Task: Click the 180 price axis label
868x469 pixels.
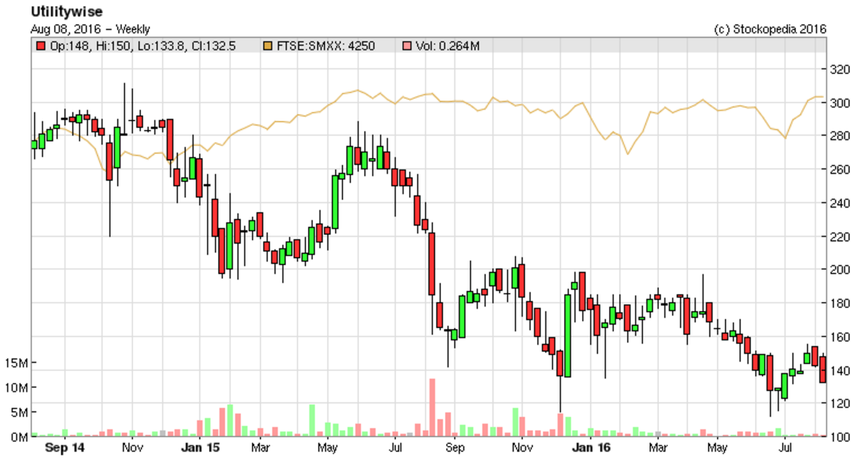Action: coord(840,303)
